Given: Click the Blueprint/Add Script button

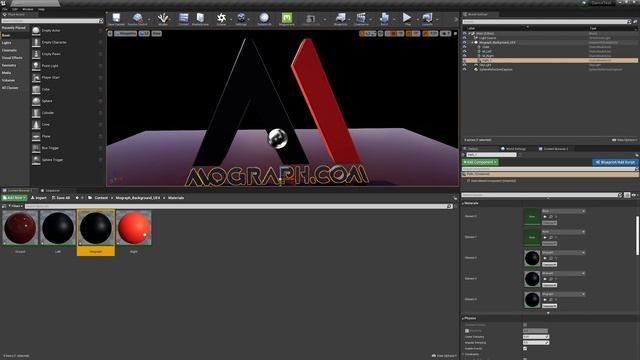Looking at the screenshot, I should [x=615, y=162].
